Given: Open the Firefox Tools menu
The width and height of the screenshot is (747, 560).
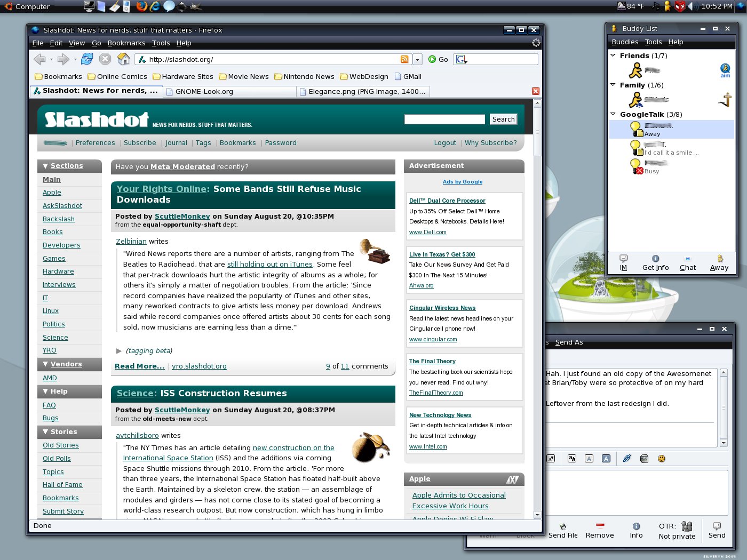Looking at the screenshot, I should [161, 43].
